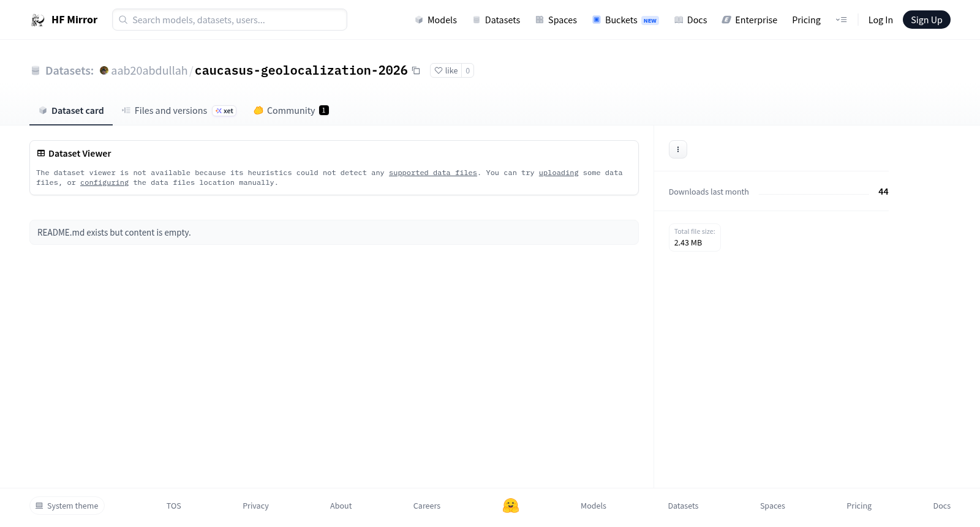Click the NEW badge beside Buckets
Viewport: 980px width, 527px height.
click(650, 20)
